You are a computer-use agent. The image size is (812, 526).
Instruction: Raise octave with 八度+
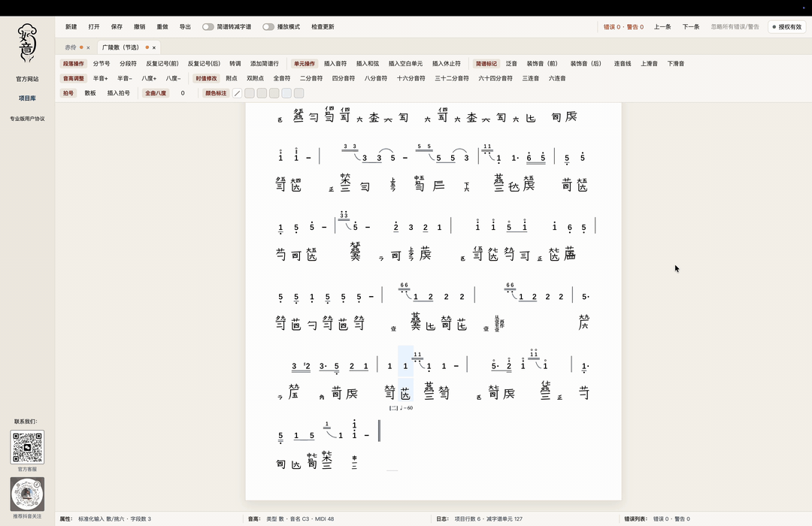[x=149, y=79]
